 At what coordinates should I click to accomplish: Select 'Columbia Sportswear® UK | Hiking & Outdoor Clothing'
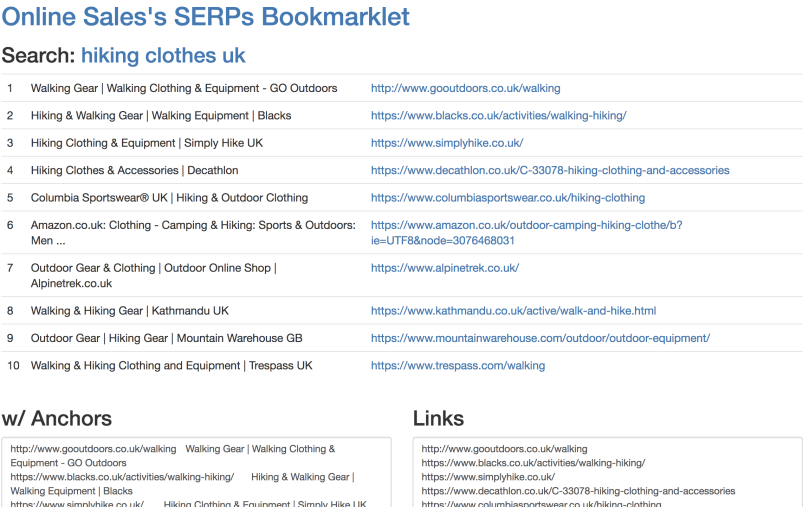coord(169,198)
